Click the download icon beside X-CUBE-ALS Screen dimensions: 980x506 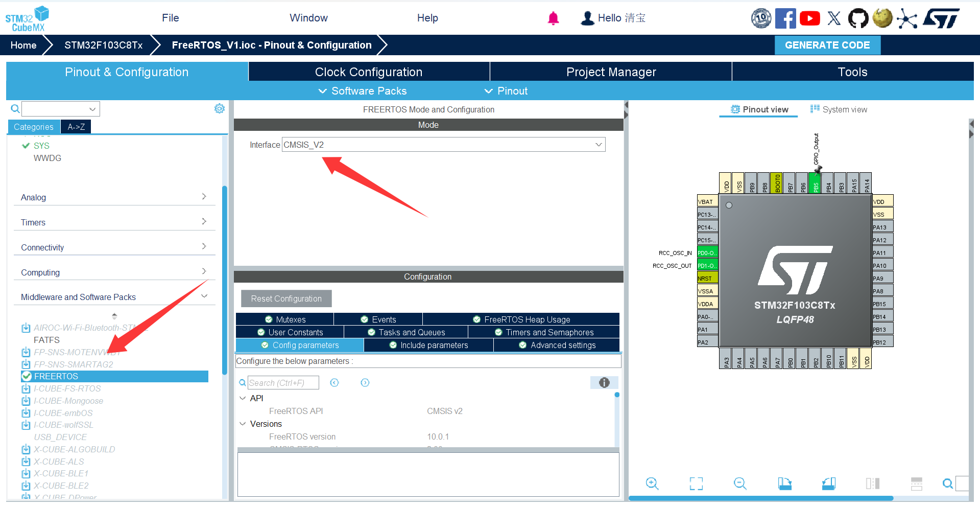26,462
